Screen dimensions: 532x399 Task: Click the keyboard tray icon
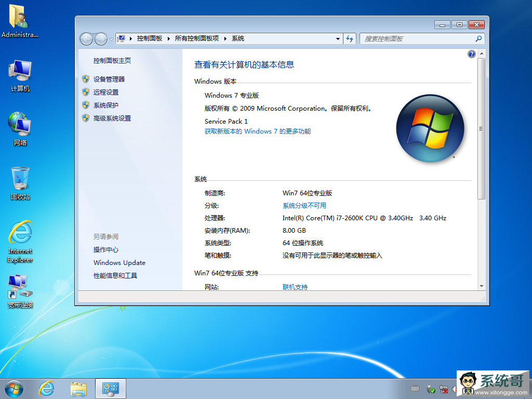pos(415,389)
